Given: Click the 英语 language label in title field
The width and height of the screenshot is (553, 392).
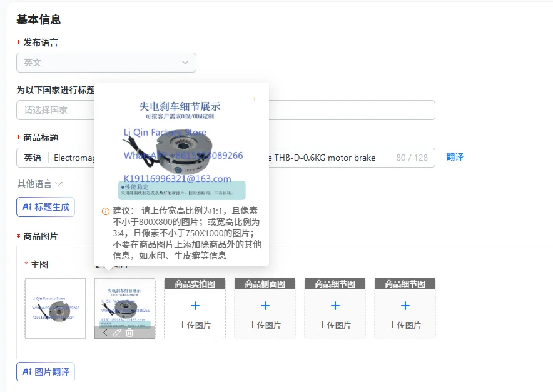Looking at the screenshot, I should [33, 158].
